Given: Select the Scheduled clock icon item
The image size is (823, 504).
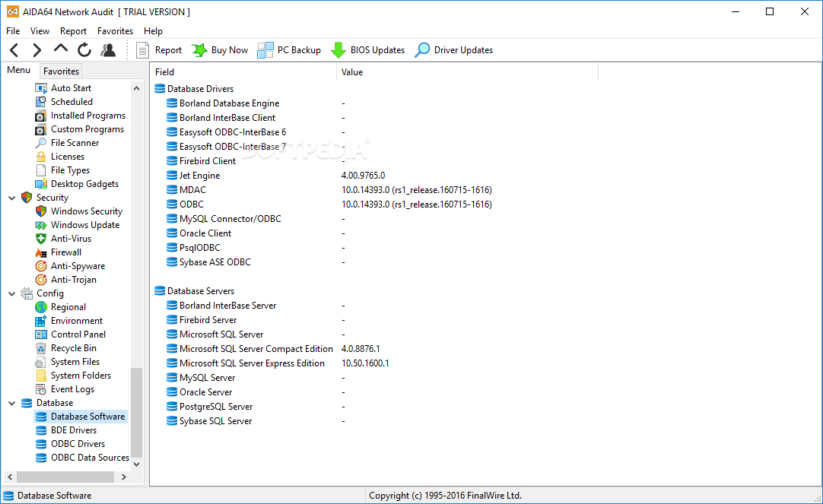Looking at the screenshot, I should pyautogui.click(x=40, y=102).
